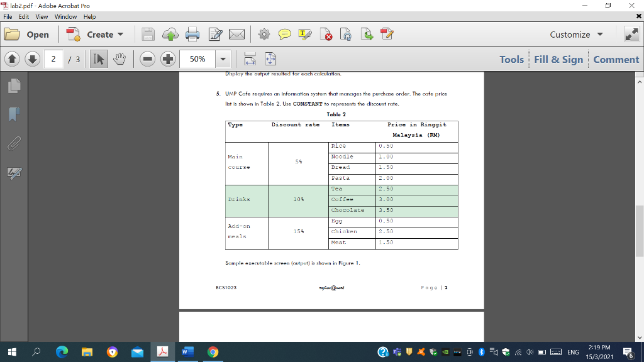644x362 pixels.
Task: Choose the Select text arrow tool
Action: tap(99, 59)
